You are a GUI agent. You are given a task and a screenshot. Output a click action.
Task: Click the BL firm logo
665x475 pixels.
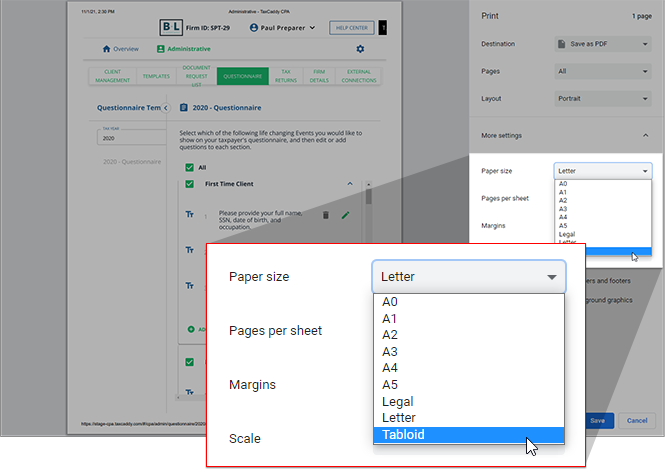click(177, 28)
